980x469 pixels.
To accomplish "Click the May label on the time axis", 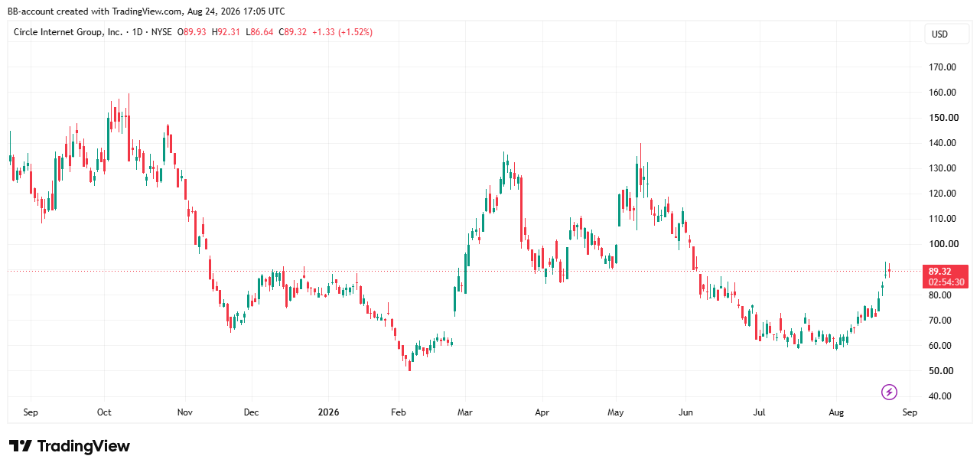I will (616, 412).
